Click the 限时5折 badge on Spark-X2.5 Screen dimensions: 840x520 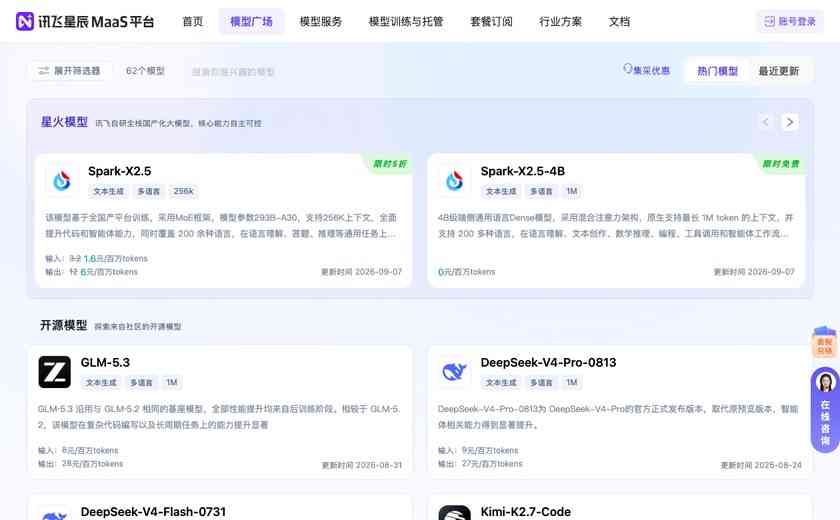point(390,163)
